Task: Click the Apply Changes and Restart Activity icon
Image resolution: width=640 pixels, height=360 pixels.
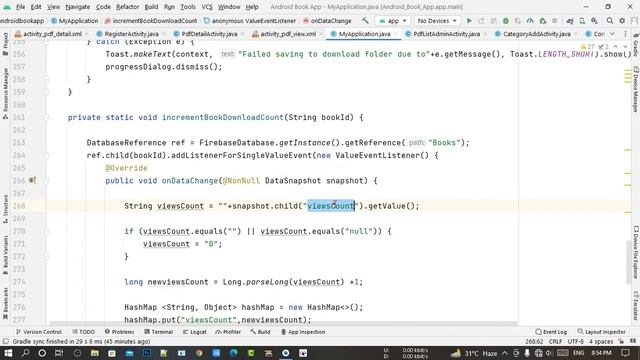Action: 481,20
